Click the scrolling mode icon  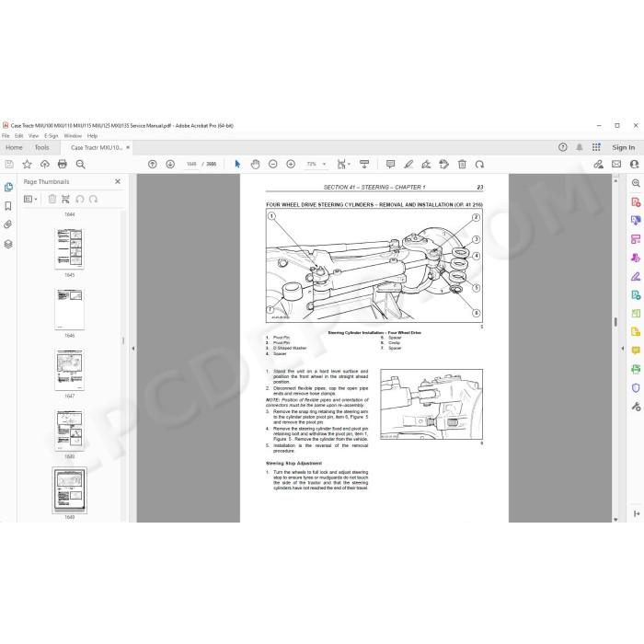[364, 165]
